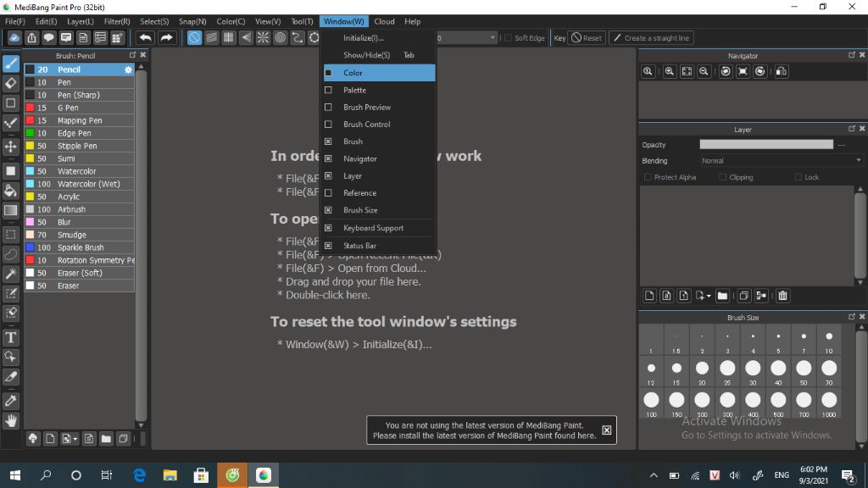Select the Magic Wand tool
Image resolution: width=868 pixels, height=488 pixels.
pyautogui.click(x=10, y=274)
